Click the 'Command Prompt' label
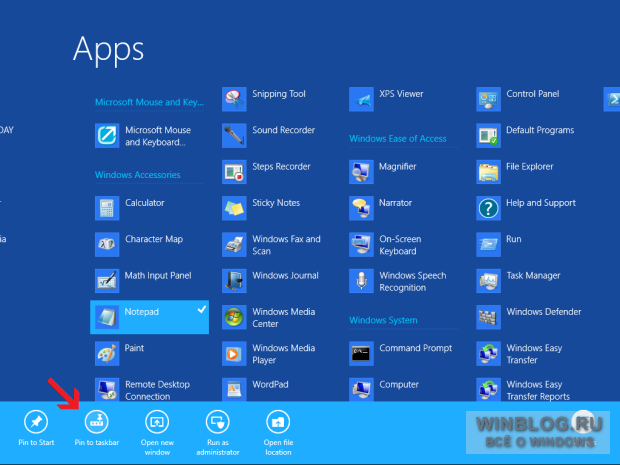 (x=415, y=348)
